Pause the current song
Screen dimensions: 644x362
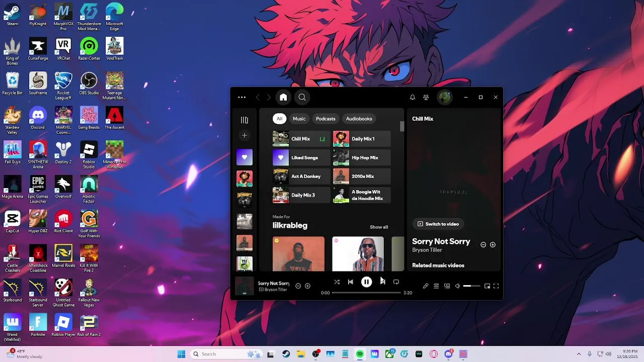tap(366, 282)
